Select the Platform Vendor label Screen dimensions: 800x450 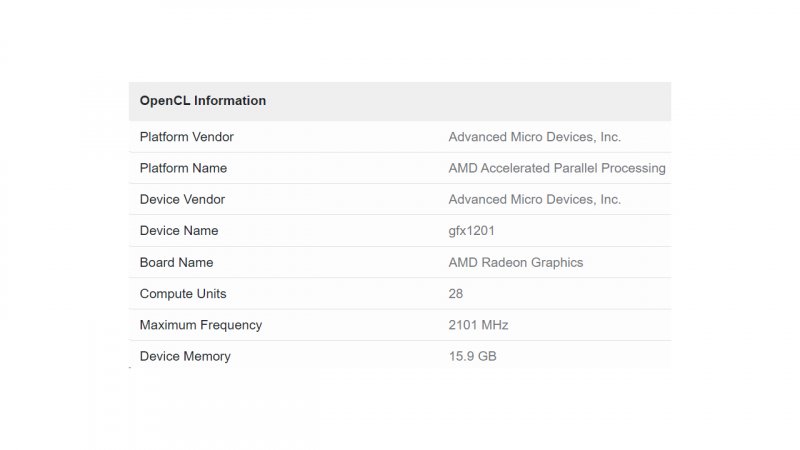click(x=187, y=137)
